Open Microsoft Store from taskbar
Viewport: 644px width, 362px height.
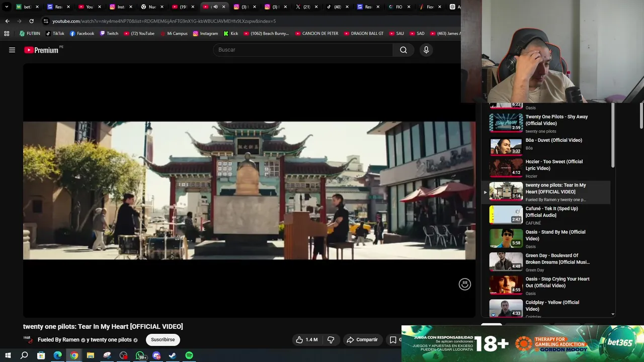coord(41,355)
